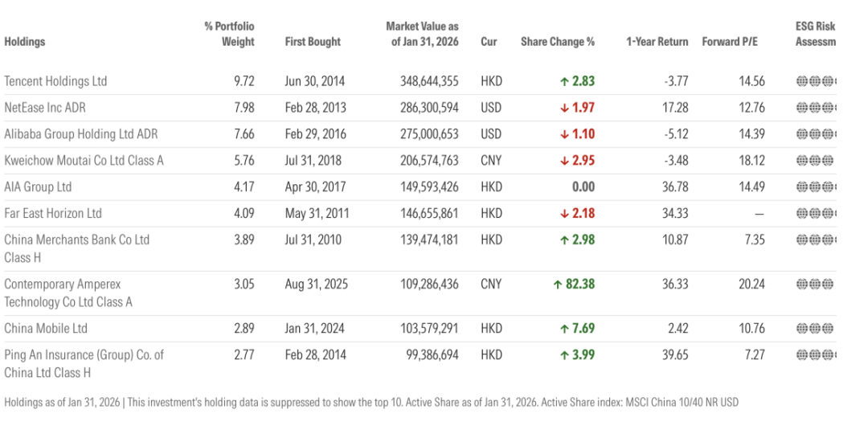Screen dimensions: 868x422
Task: Open Far East Horizon Ltd link
Action: [x=53, y=214]
